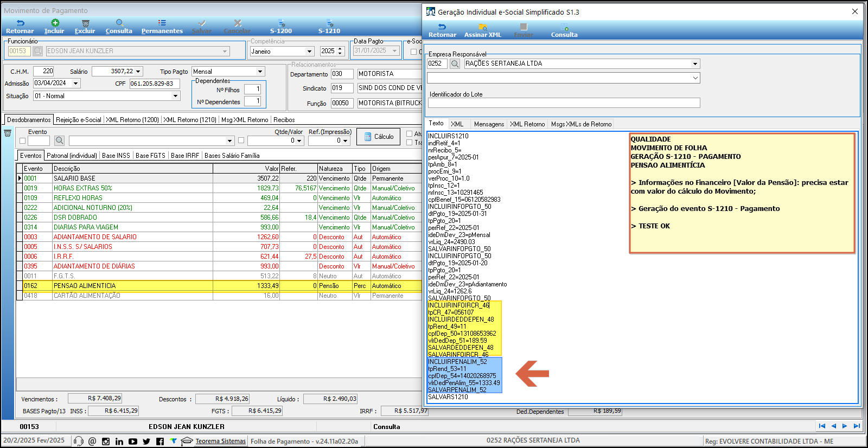Viewport: 868px width, 448px height.
Task: Toggle the lower checkbox right of Cálculo
Action: pos(410,142)
